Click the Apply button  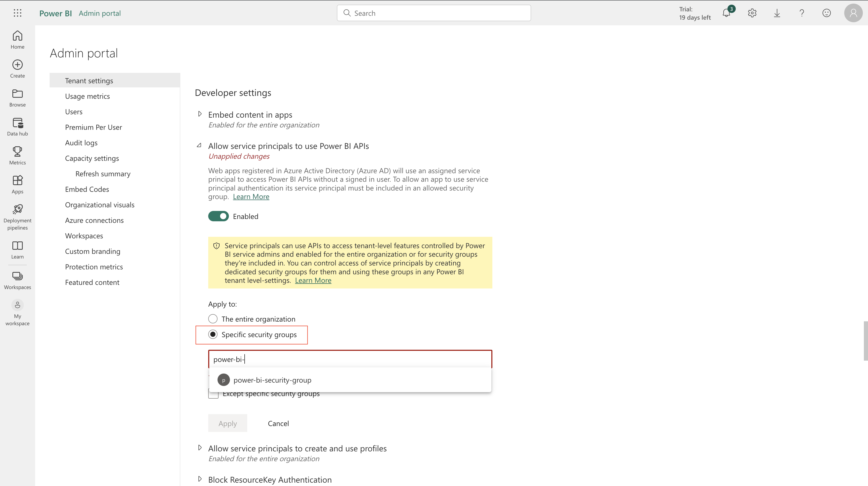(227, 423)
